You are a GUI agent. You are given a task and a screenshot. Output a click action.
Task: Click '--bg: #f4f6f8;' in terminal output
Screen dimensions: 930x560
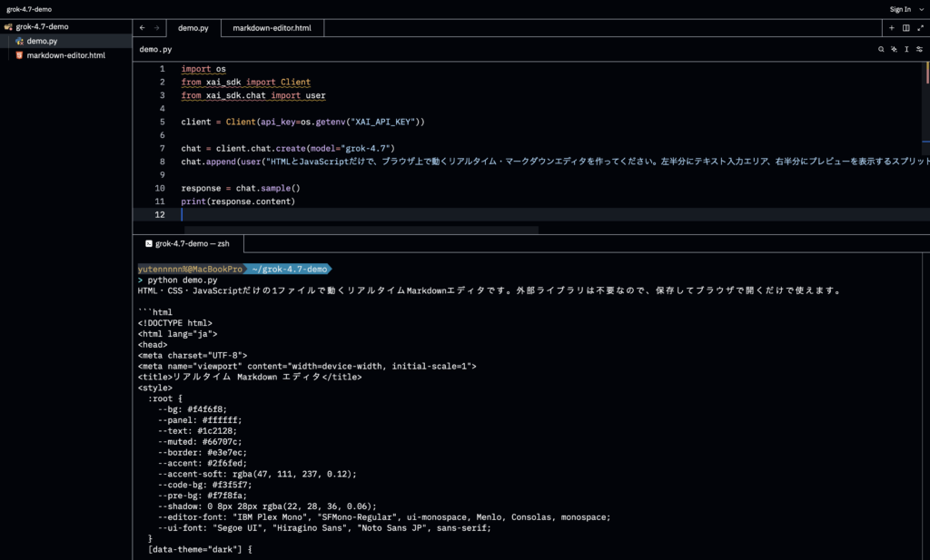[x=193, y=409]
